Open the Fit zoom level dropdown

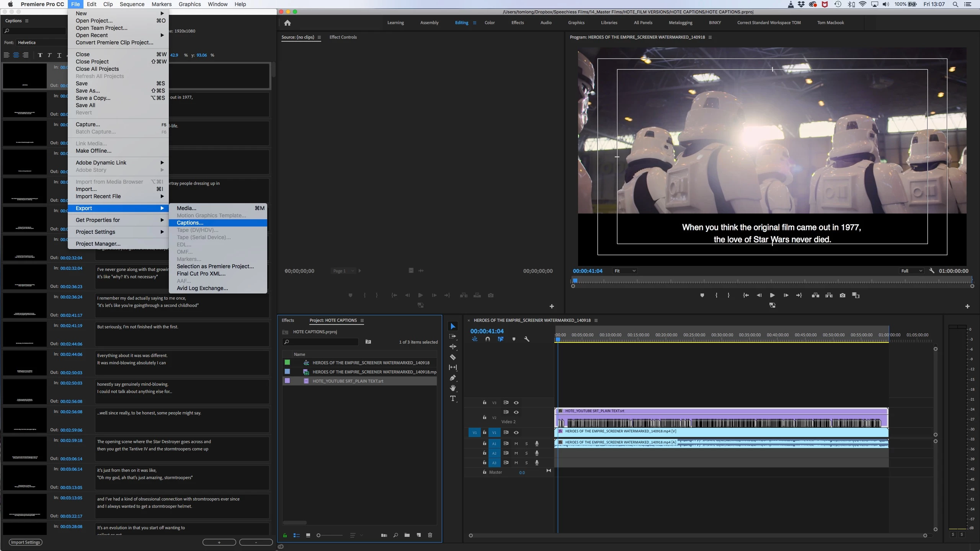click(x=625, y=271)
